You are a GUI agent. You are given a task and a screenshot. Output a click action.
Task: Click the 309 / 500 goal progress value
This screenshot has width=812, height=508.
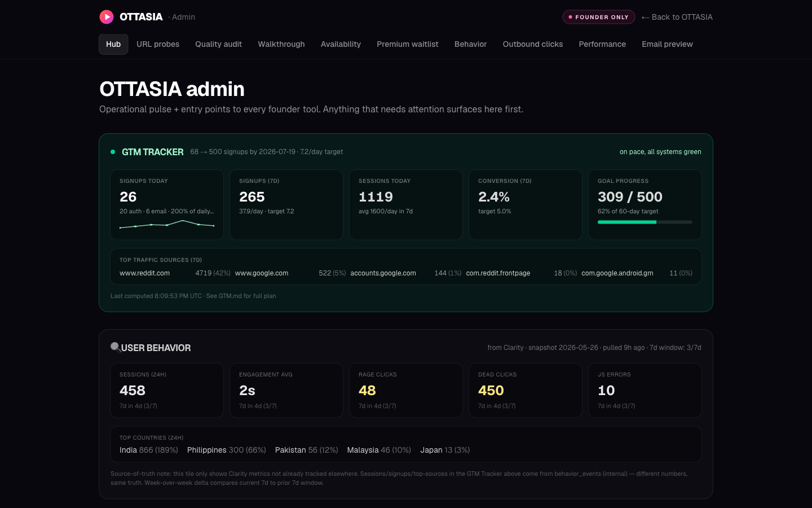point(630,197)
